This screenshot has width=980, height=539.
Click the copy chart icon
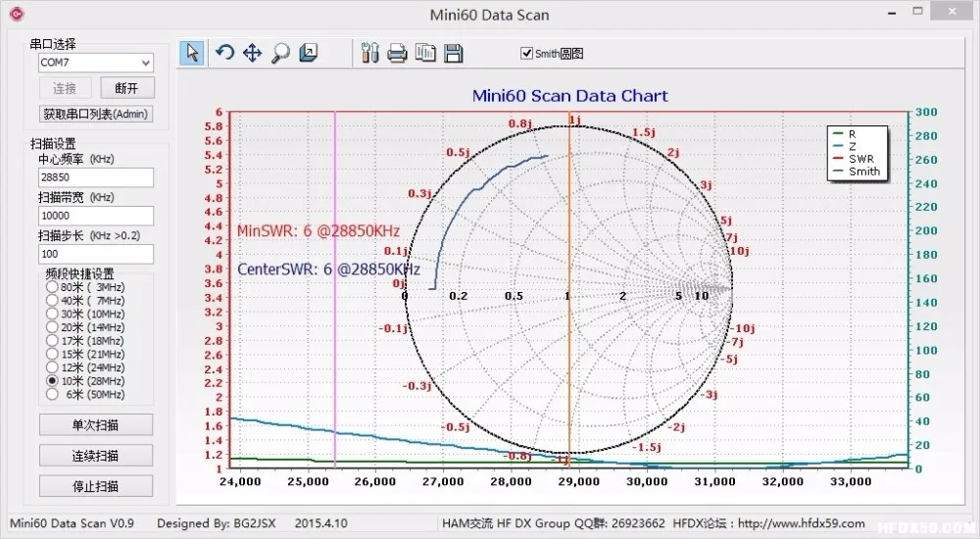pyautogui.click(x=425, y=53)
